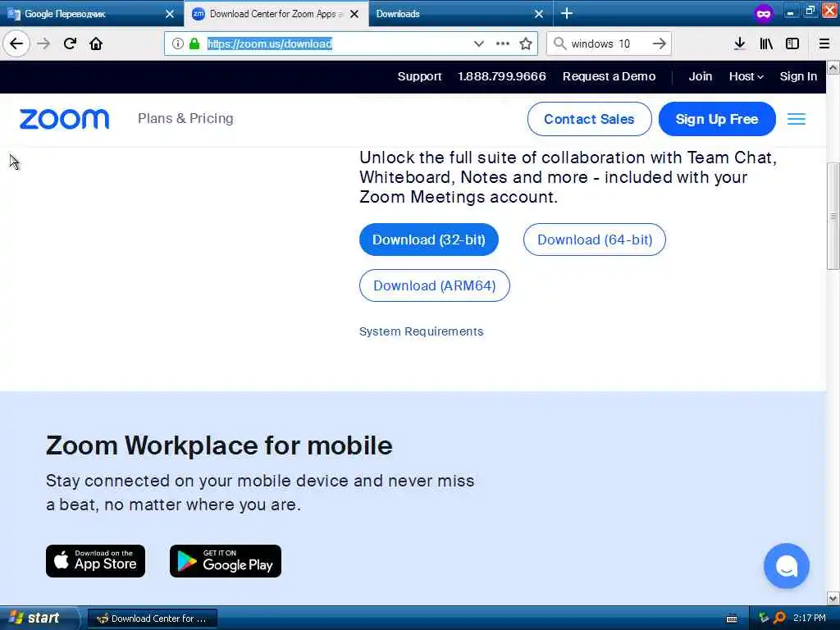Click the network tray icon

764,619
